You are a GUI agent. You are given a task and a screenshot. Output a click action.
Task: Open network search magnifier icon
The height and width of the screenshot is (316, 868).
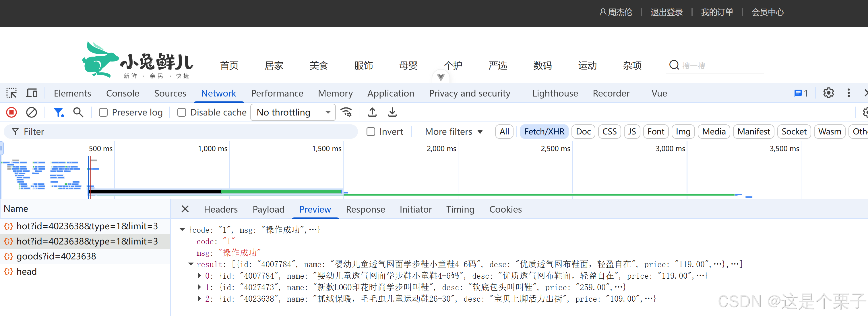78,112
